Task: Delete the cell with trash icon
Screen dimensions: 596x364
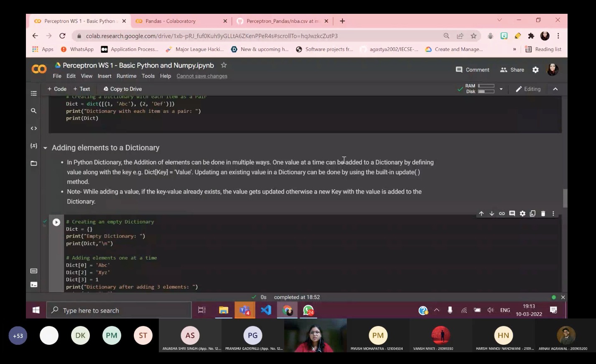Action: tap(543, 214)
